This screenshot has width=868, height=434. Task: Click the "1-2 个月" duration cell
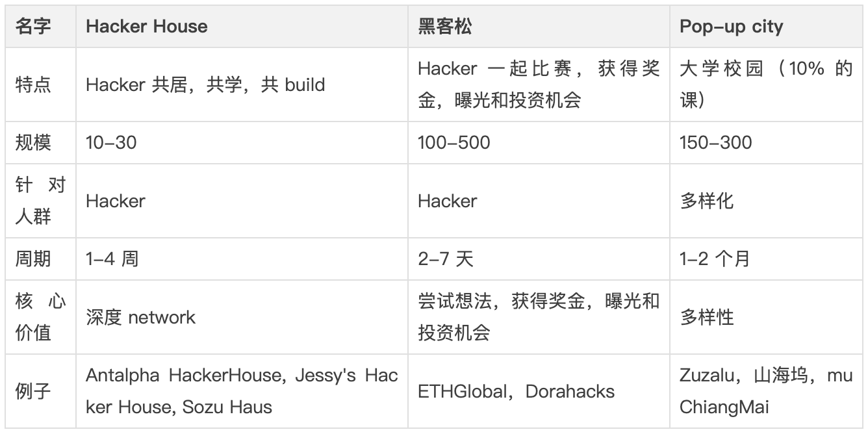[x=715, y=259]
